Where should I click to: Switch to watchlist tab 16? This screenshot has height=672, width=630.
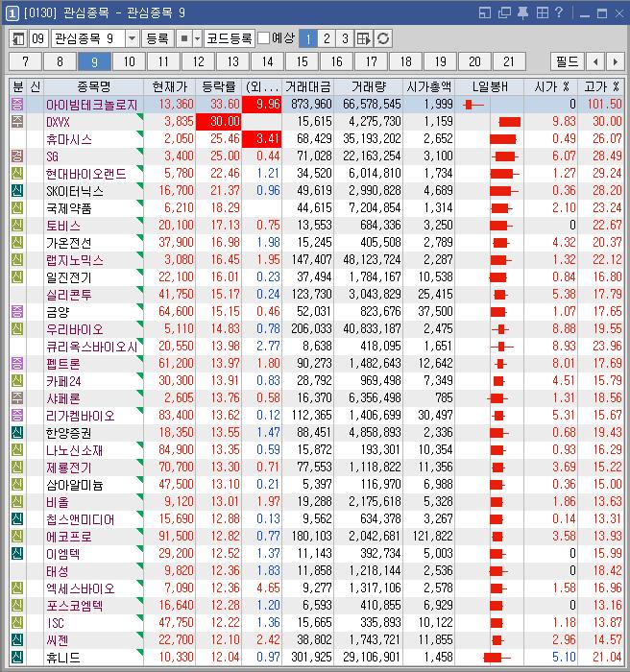[x=337, y=62]
